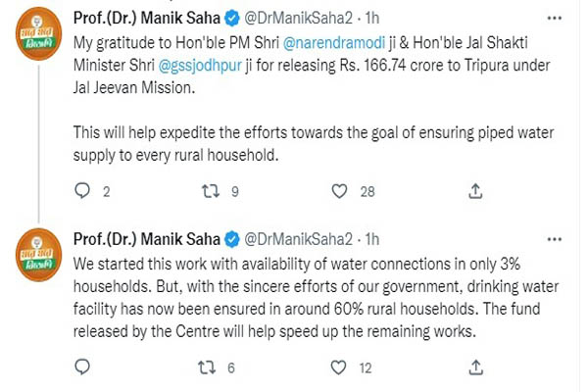This screenshot has width=588, height=392.
Task: Open the @narendramodi mention link
Action: [x=334, y=43]
